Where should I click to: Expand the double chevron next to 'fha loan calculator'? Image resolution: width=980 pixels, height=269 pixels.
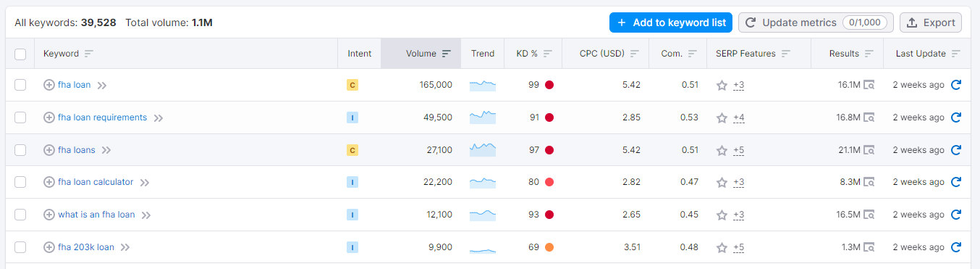145,183
